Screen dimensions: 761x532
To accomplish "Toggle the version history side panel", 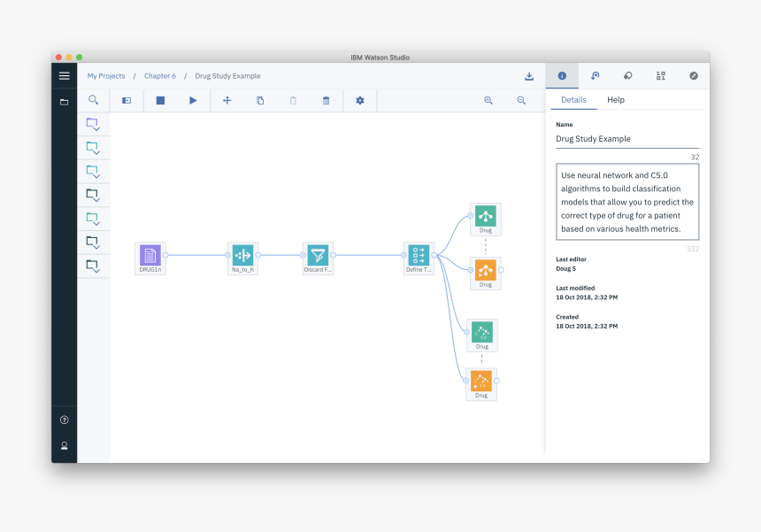I will [595, 76].
